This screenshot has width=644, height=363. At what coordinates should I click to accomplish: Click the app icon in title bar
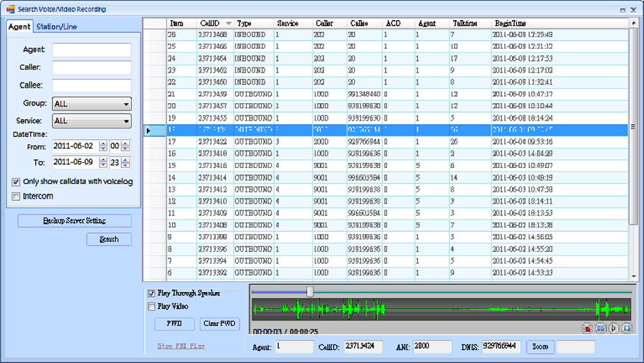pyautogui.click(x=10, y=9)
